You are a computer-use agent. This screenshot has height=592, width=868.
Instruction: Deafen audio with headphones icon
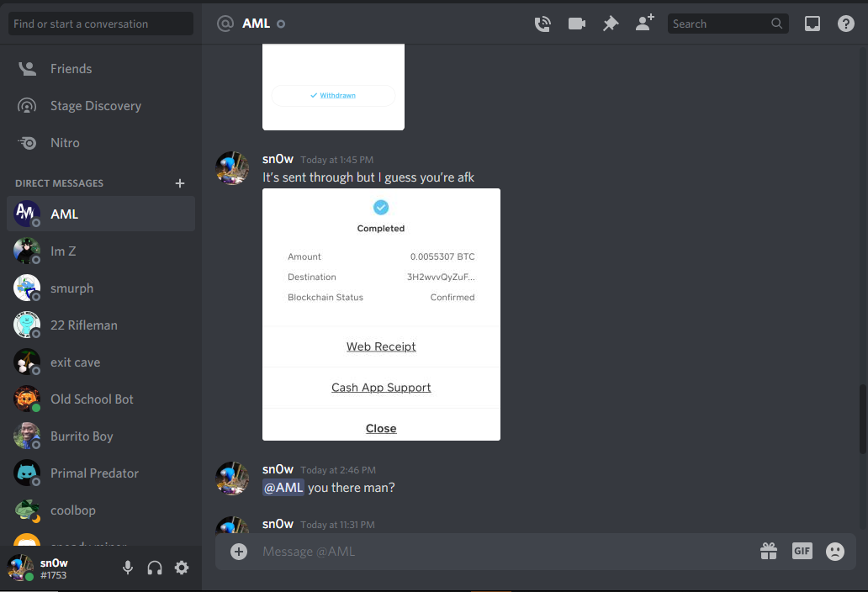coord(155,568)
